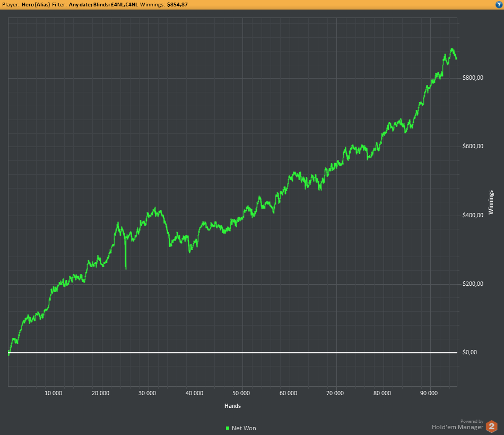Click the filter text Any date; Blinds
The image size is (504, 435).
tap(89, 5)
